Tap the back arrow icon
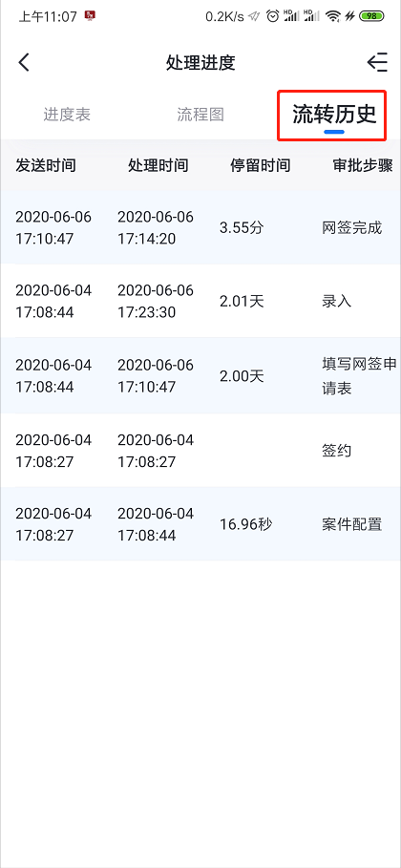This screenshot has height=868, width=401. (24, 63)
